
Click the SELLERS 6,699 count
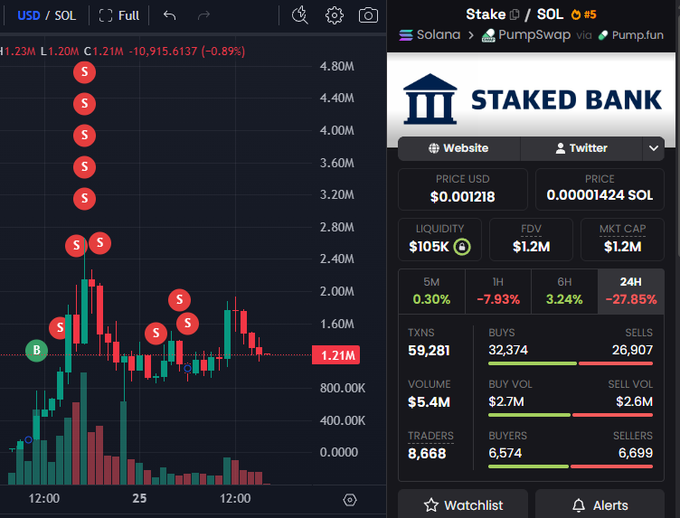(x=635, y=453)
